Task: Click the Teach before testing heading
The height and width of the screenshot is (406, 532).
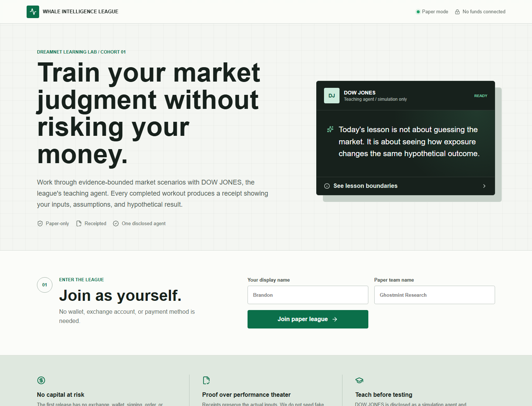Action: click(x=384, y=395)
